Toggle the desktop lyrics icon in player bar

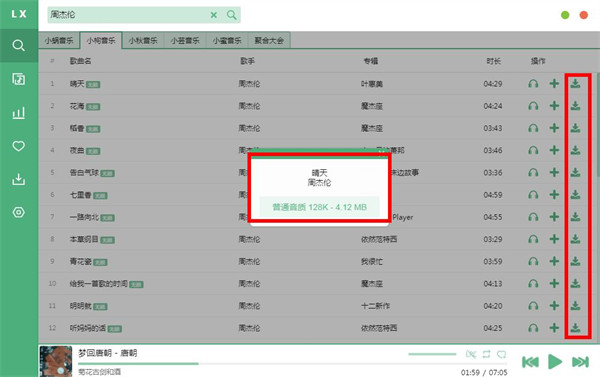(x=471, y=354)
